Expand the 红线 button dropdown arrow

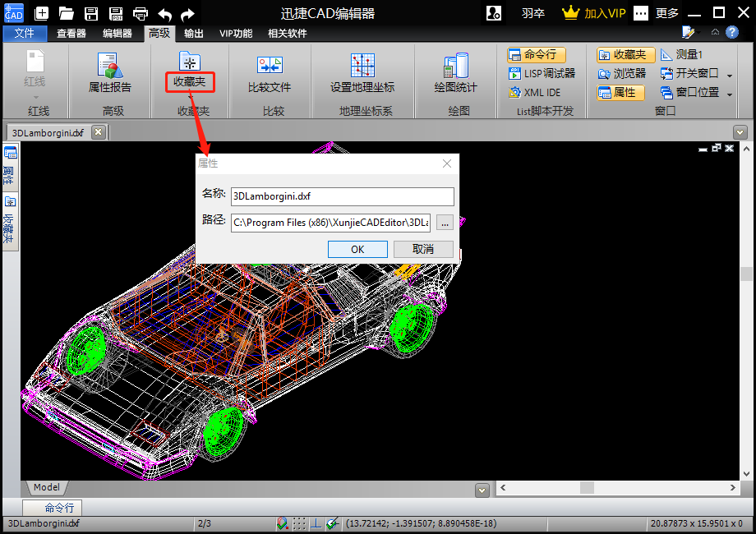coord(35,98)
